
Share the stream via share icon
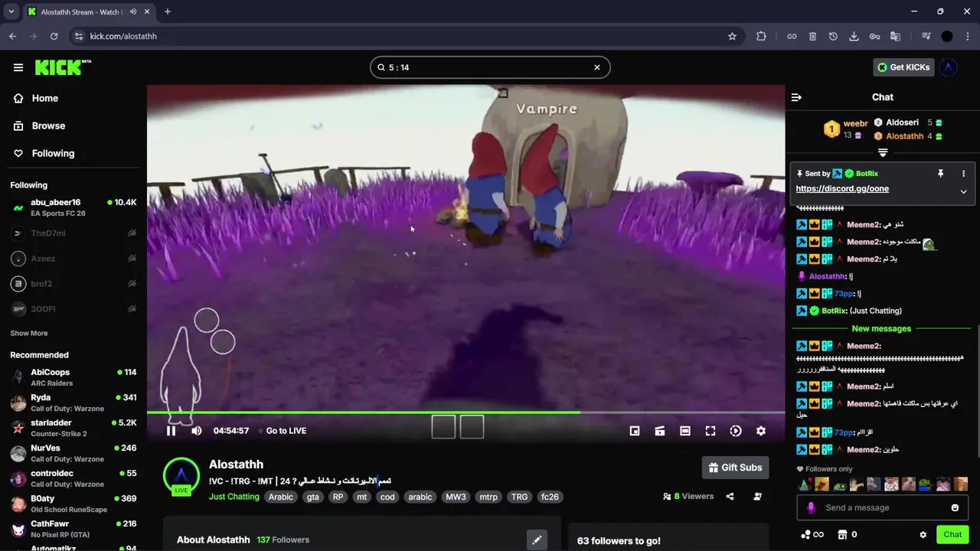pos(730,497)
